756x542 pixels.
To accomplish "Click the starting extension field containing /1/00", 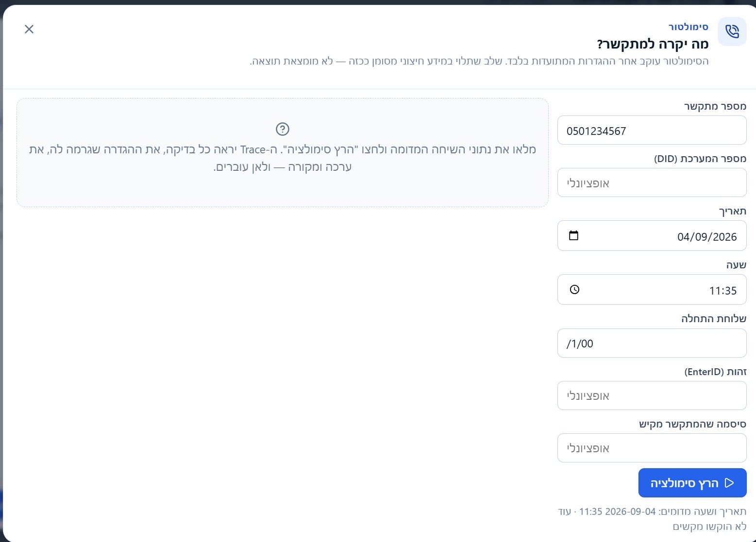I will (652, 343).
